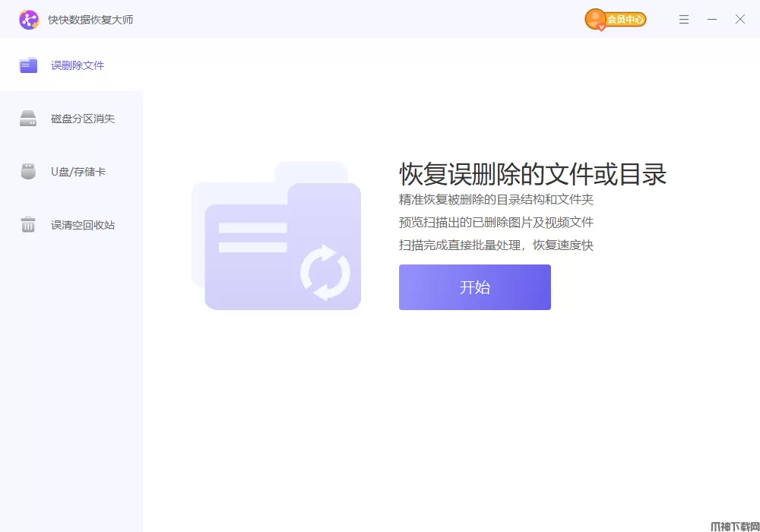Viewport: 760px width, 532px height.
Task: Minimize the data recovery window
Action: coord(712,20)
